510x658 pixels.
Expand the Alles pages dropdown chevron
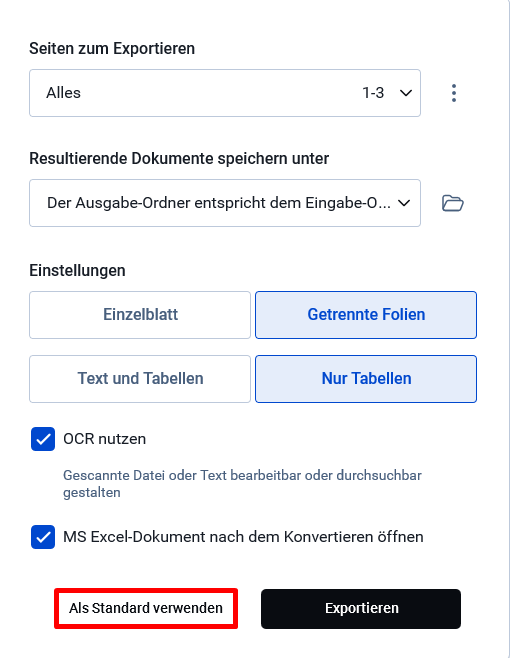pos(405,93)
